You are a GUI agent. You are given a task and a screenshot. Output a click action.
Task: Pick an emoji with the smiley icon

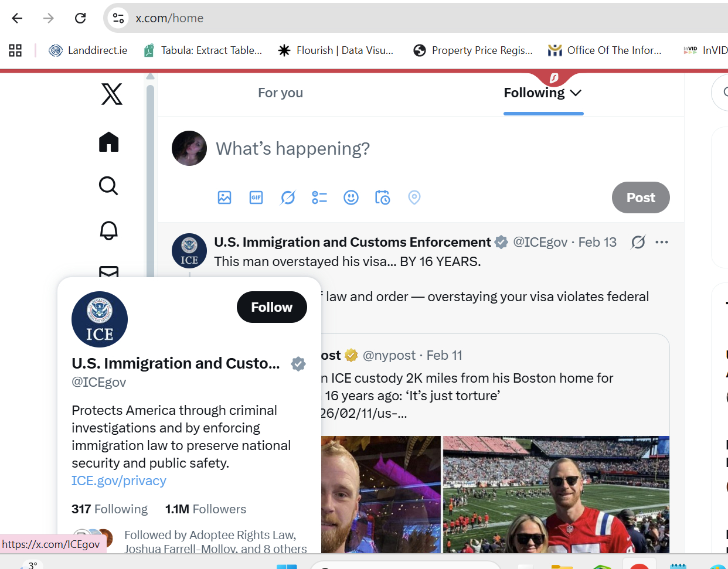click(351, 197)
